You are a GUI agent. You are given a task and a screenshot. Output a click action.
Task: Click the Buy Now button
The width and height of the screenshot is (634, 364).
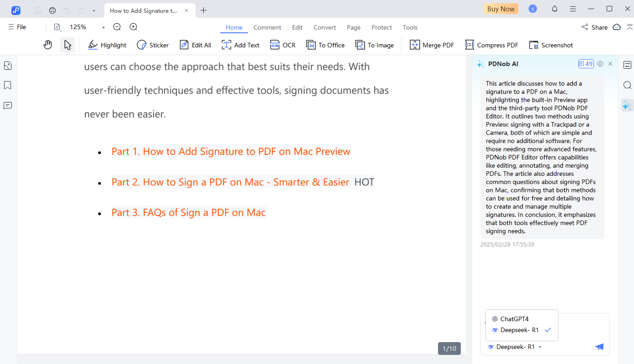501,9
